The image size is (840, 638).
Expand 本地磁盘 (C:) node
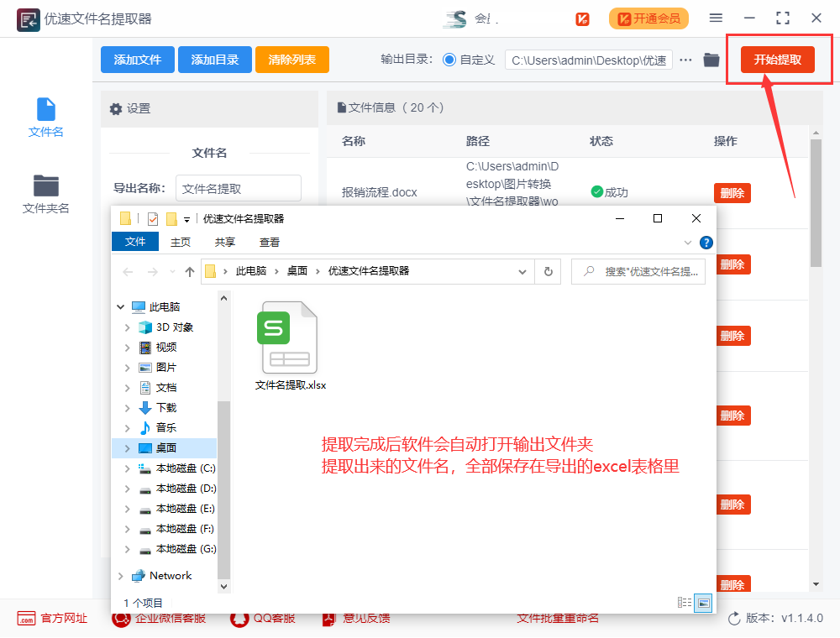point(128,469)
